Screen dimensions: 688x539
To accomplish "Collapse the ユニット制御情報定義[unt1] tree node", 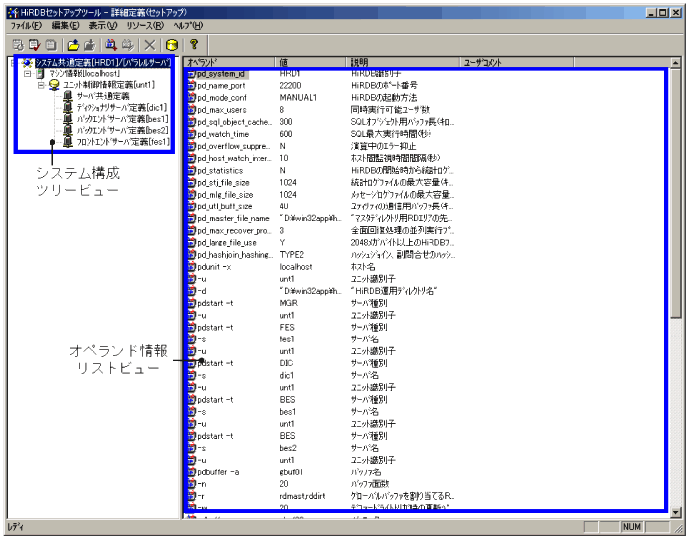I will tap(41, 85).
